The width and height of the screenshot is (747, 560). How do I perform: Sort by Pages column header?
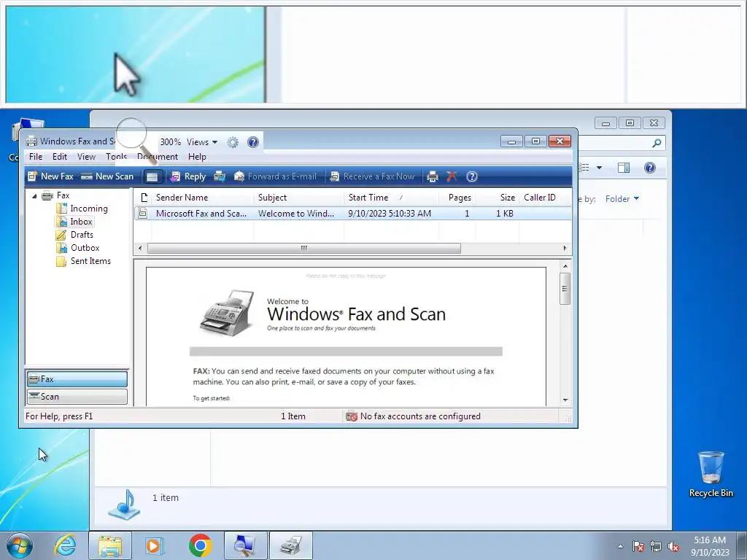pos(457,198)
